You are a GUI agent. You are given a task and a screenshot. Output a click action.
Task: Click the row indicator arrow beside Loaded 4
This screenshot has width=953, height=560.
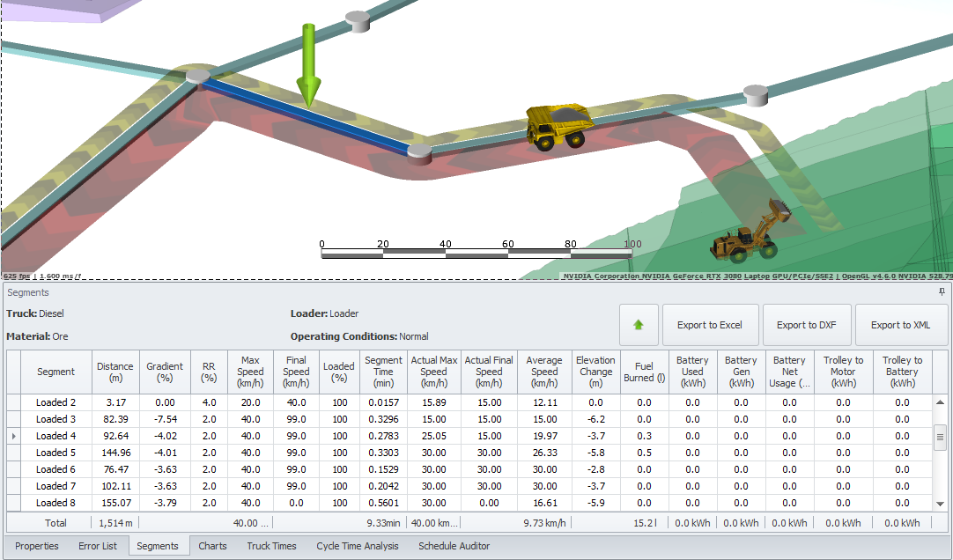point(12,436)
